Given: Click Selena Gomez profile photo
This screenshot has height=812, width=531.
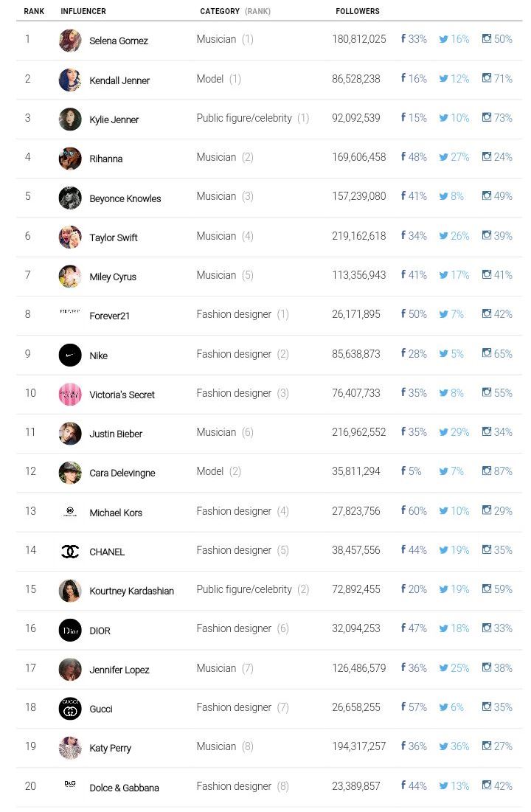Looking at the screenshot, I should (x=70, y=41).
